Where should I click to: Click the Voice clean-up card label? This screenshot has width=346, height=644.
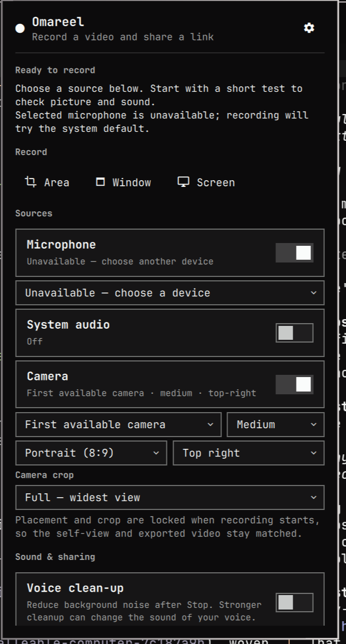75,588
